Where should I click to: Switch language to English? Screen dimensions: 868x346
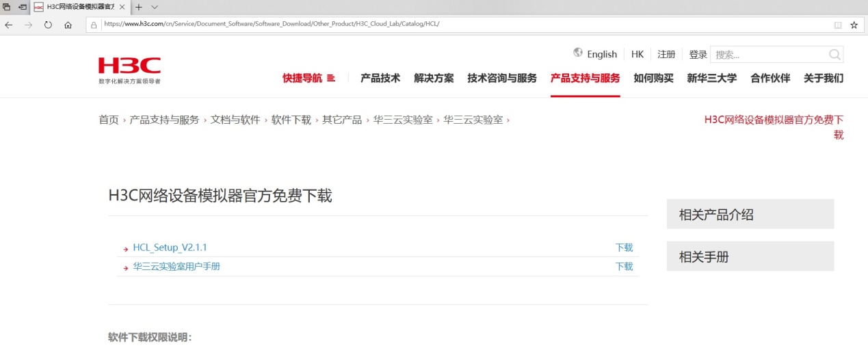[602, 55]
